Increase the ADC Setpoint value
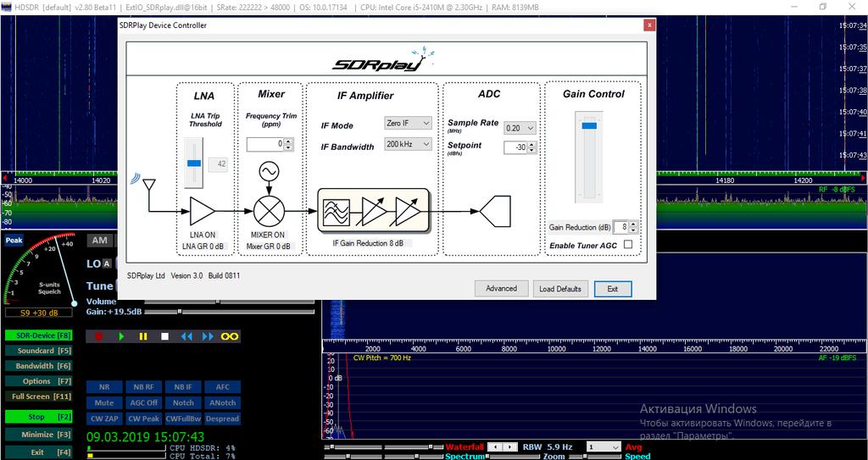Image resolution: width=868 pixels, height=460 pixels. point(532,145)
